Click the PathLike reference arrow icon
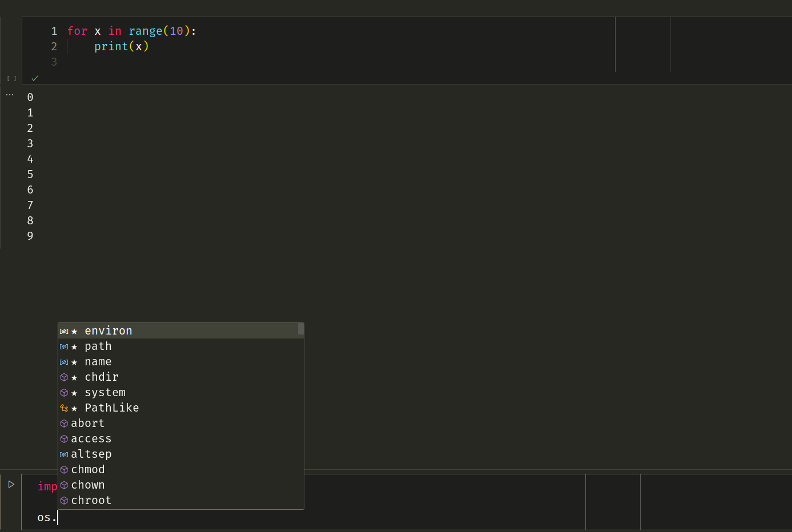The image size is (792, 532). pos(63,408)
